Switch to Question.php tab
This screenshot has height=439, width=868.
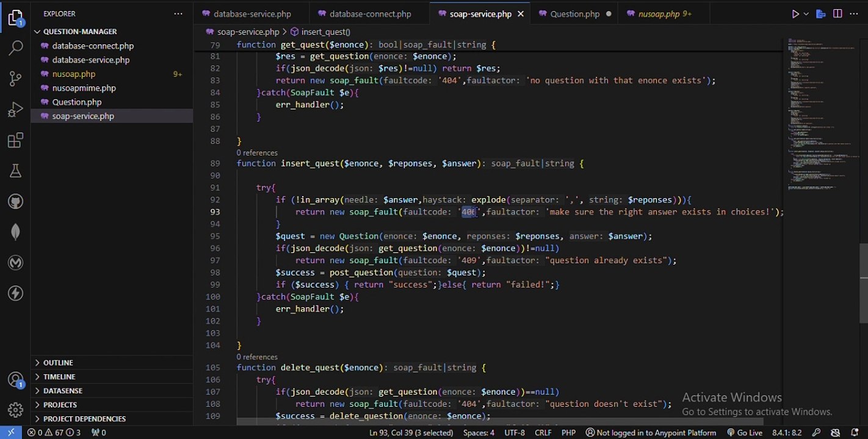[574, 13]
